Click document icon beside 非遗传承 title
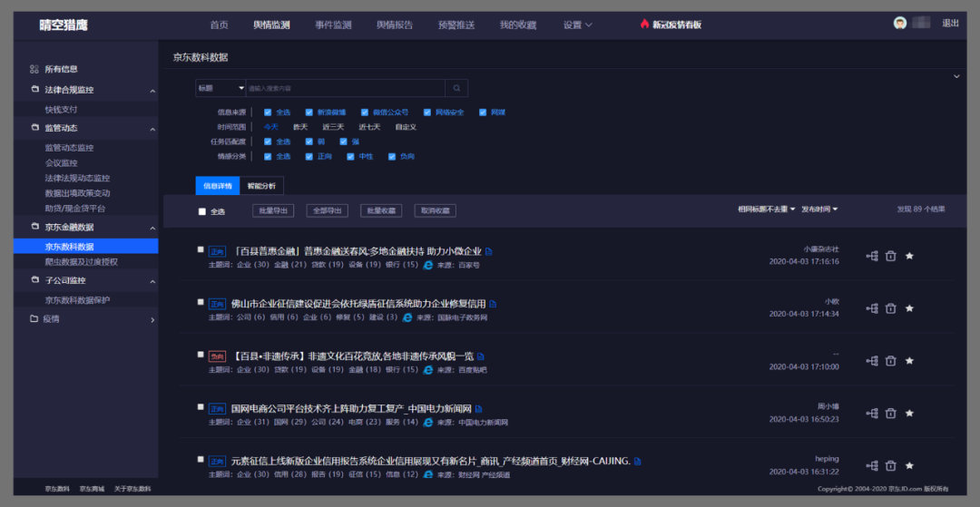 [481, 356]
